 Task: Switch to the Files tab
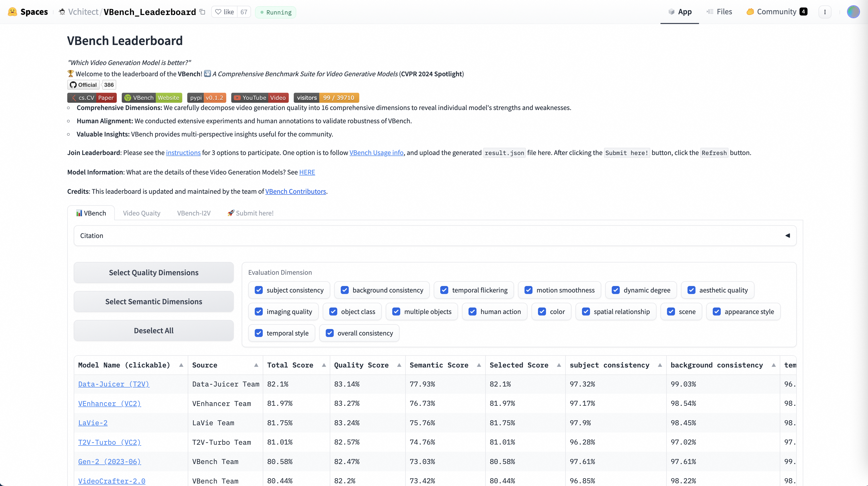pyautogui.click(x=719, y=12)
